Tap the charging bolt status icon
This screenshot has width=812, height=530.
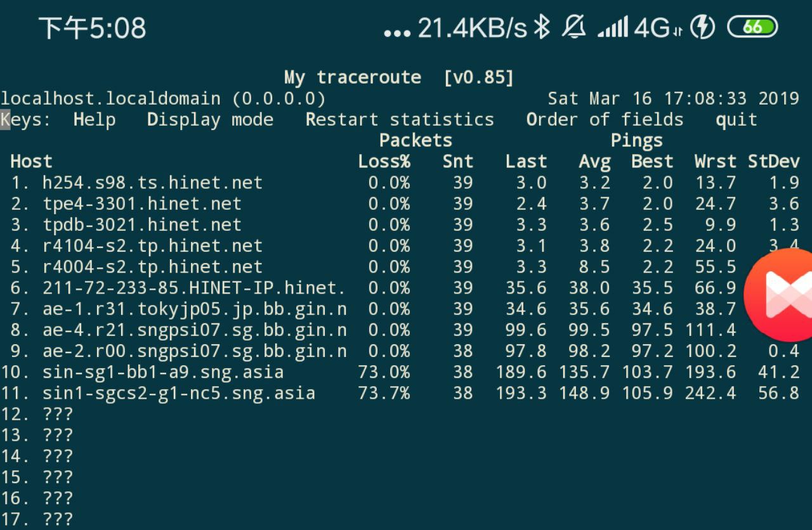tap(702, 28)
